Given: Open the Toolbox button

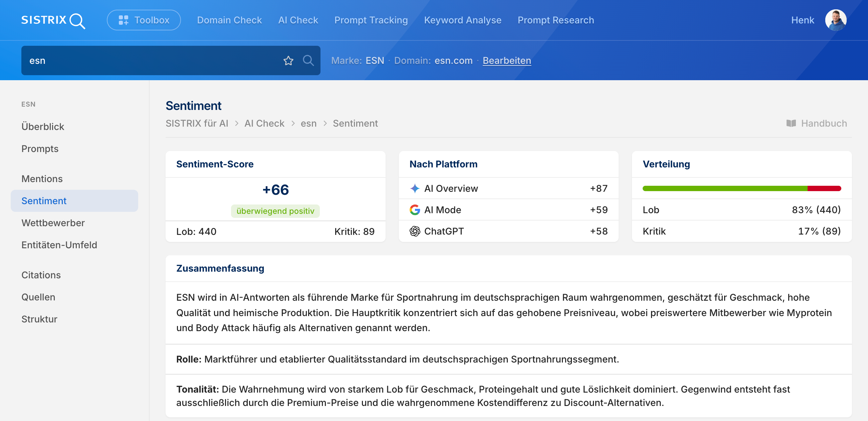Looking at the screenshot, I should [144, 20].
